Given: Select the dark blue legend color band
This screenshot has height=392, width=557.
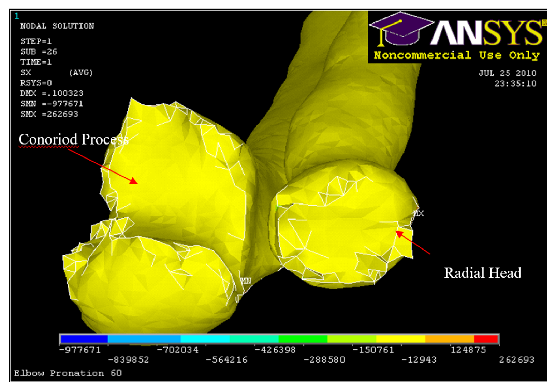Looking at the screenshot, I should (x=84, y=339).
